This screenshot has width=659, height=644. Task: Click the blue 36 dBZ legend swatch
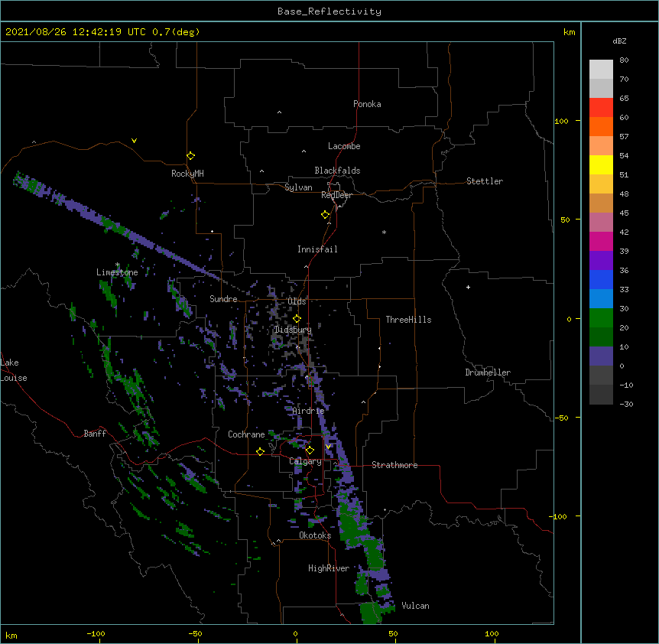pos(601,279)
